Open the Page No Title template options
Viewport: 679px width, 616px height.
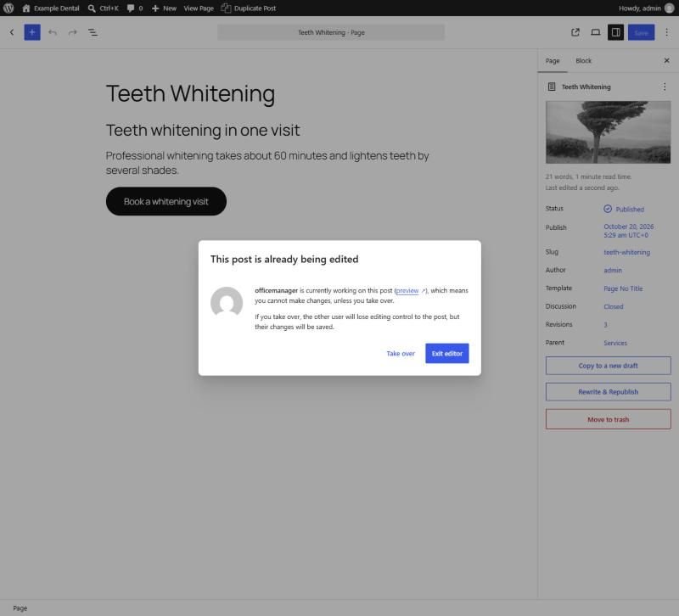623,288
